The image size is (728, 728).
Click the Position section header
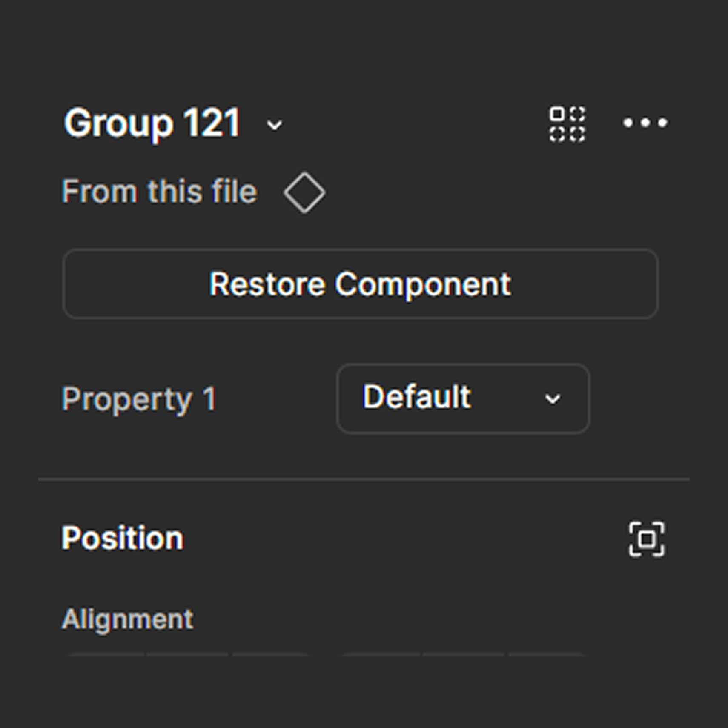click(x=123, y=538)
